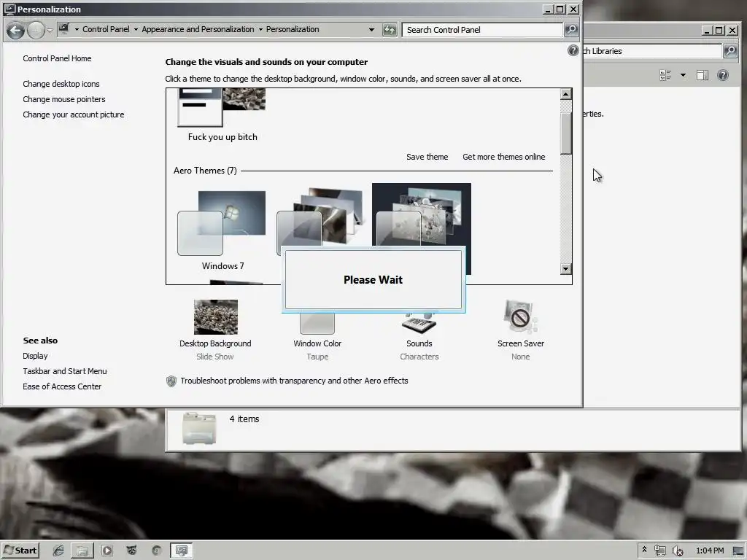Open Window Color Taupe swatch
747x560 pixels.
tap(317, 324)
